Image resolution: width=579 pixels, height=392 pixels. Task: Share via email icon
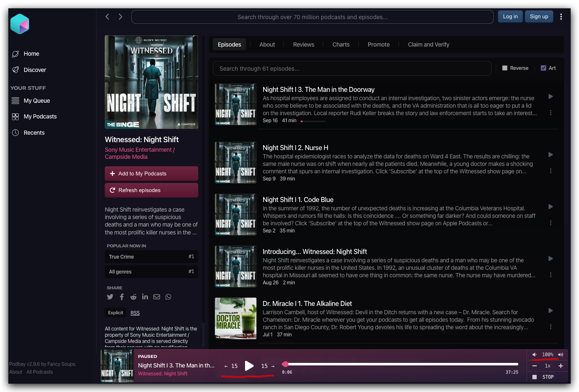click(157, 297)
